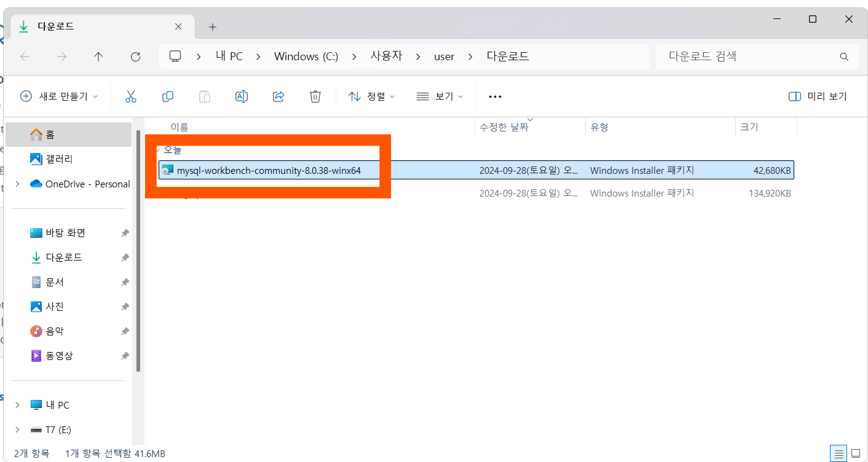
Task: Go up one folder level arrow
Action: (98, 57)
